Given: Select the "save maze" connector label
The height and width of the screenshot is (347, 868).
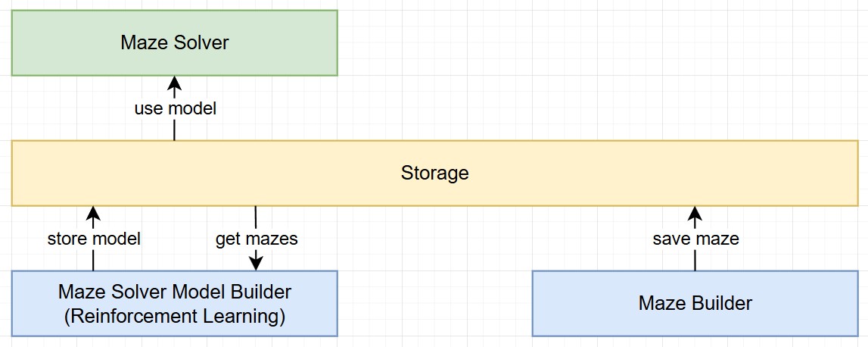Looking at the screenshot, I should click(x=695, y=239).
